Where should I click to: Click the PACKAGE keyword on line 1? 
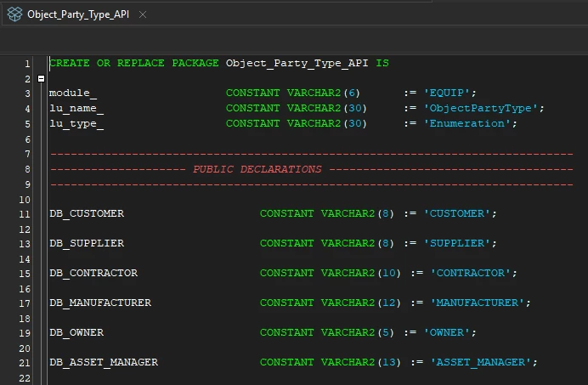coord(195,63)
